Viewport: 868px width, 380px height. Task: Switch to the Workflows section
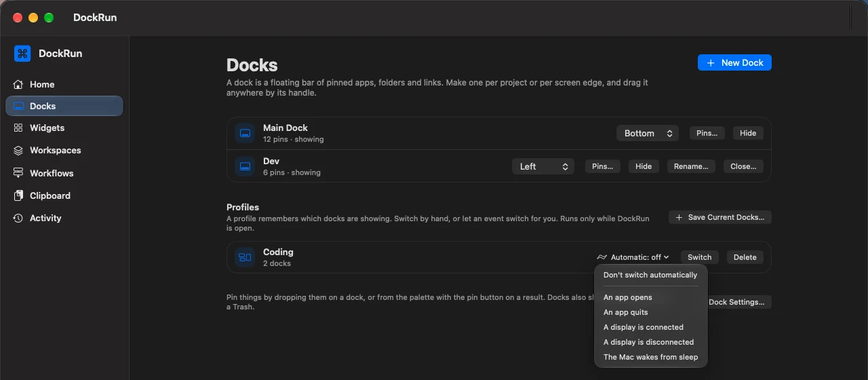pos(64,173)
